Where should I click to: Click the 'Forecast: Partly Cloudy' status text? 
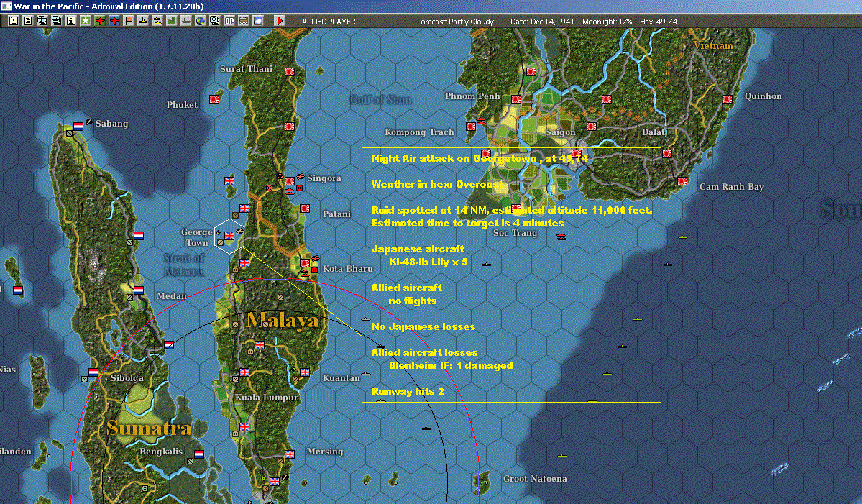[455, 22]
